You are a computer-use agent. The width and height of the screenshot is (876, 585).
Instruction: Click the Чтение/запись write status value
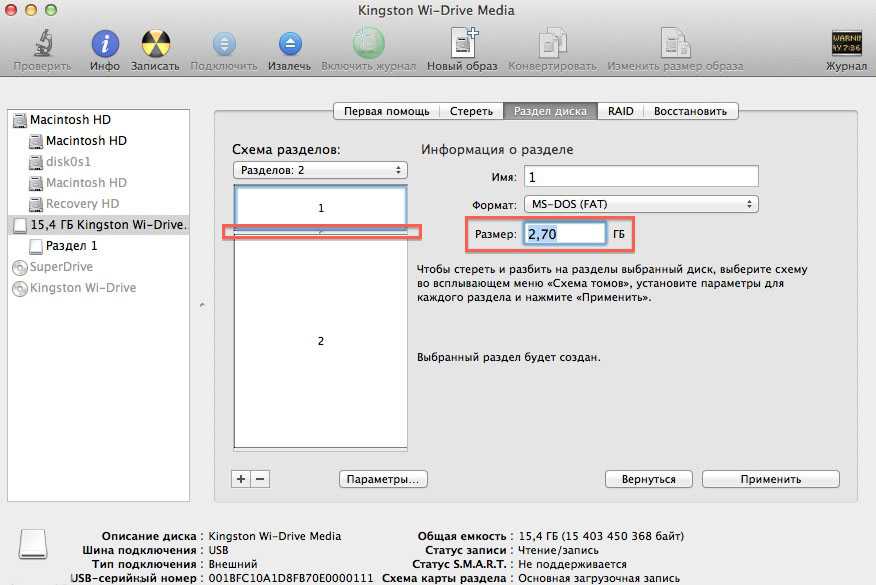[x=558, y=550]
